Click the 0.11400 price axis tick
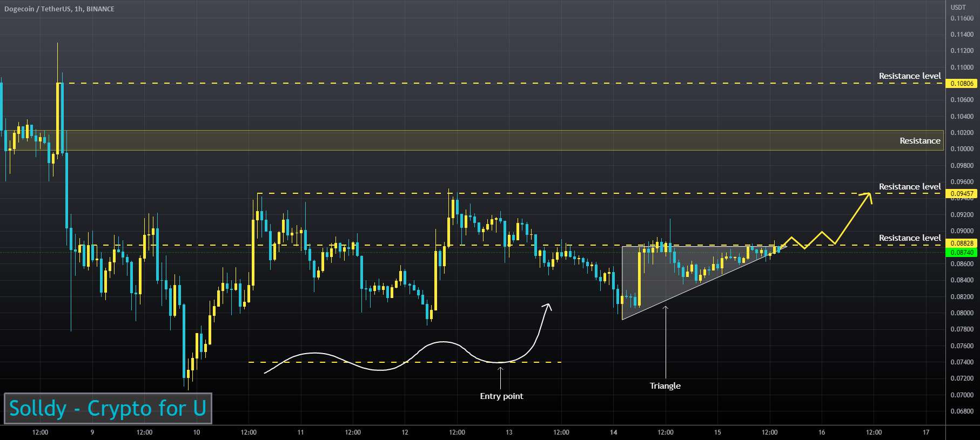 click(x=962, y=35)
